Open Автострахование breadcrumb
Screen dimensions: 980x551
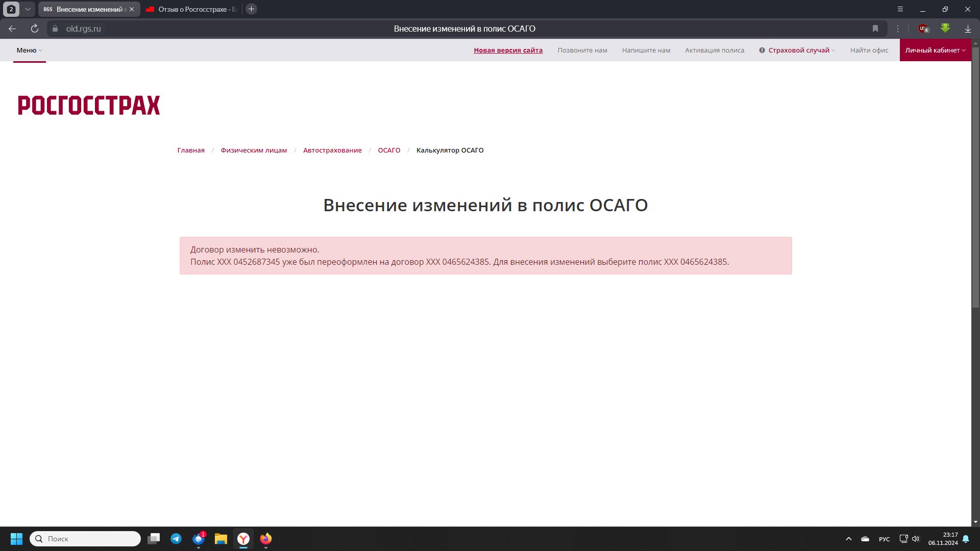coord(332,151)
